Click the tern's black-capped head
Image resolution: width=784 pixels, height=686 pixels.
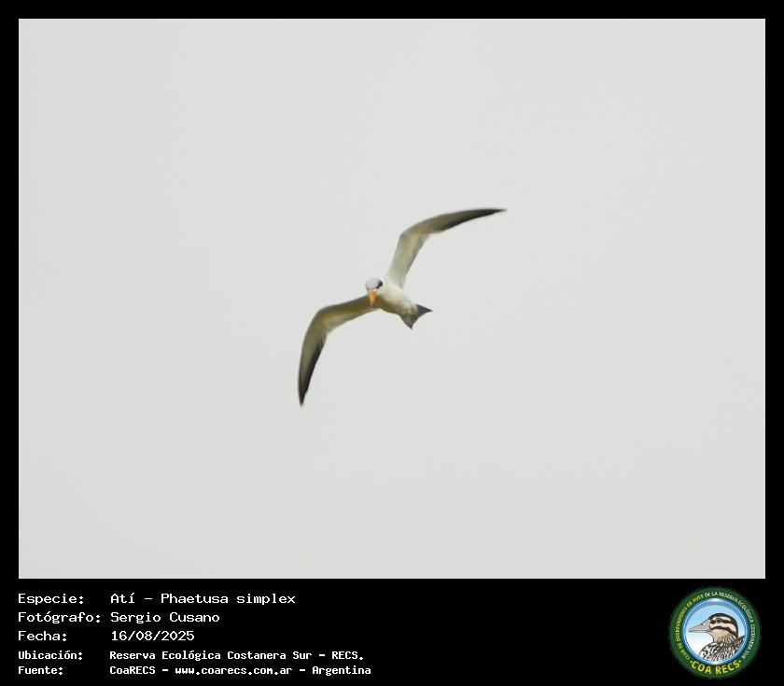pos(373,284)
